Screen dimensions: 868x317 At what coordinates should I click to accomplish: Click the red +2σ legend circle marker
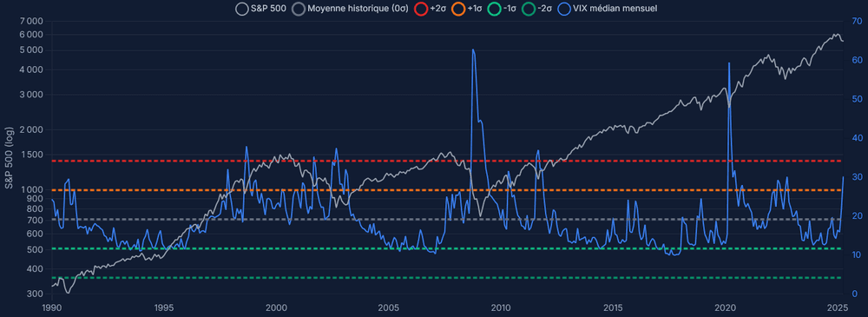tap(421, 9)
